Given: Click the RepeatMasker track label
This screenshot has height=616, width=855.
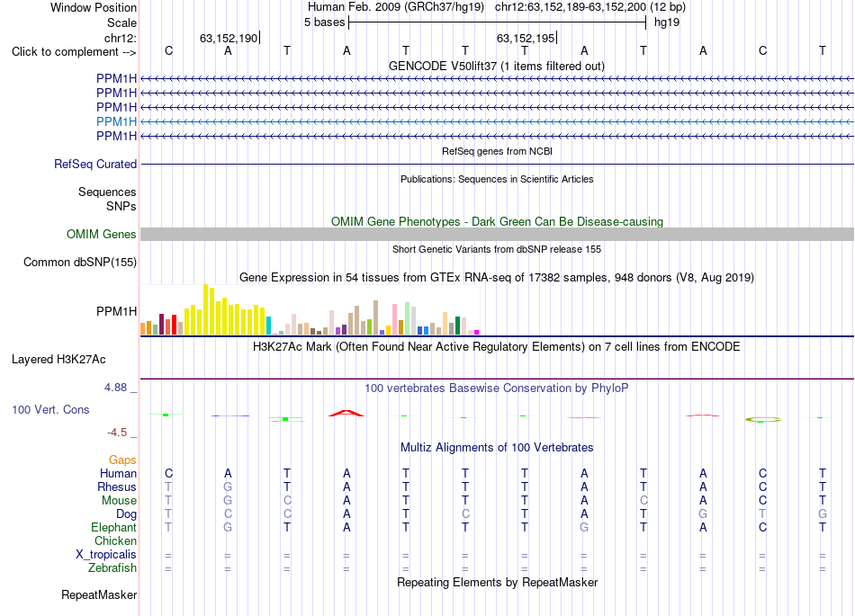Looking at the screenshot, I should point(99,594).
